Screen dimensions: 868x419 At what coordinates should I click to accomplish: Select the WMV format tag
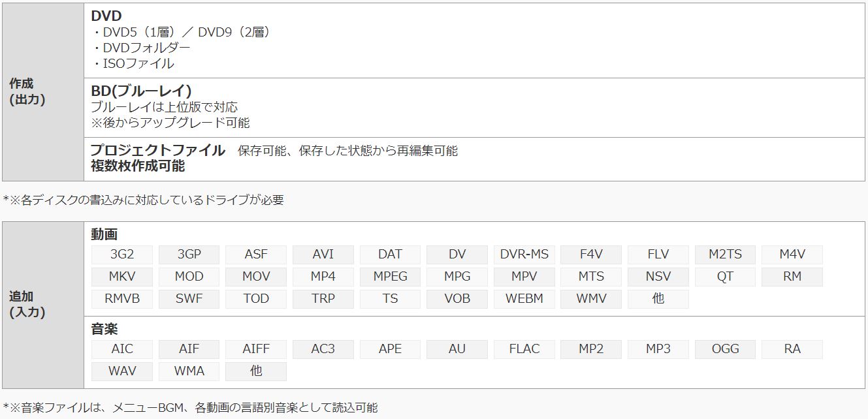[591, 299]
